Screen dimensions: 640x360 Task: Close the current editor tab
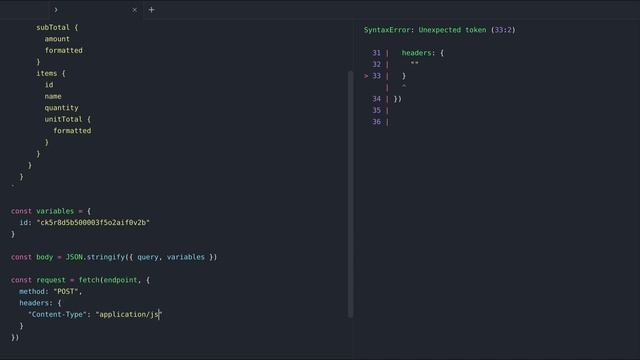134,10
